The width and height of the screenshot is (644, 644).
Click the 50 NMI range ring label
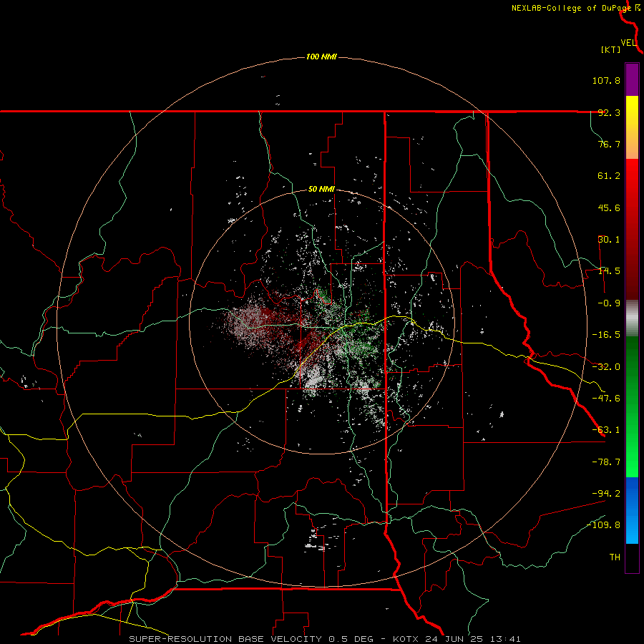click(321, 190)
